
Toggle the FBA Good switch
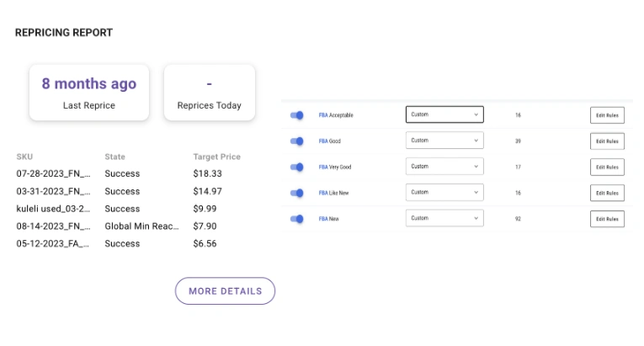pos(296,141)
